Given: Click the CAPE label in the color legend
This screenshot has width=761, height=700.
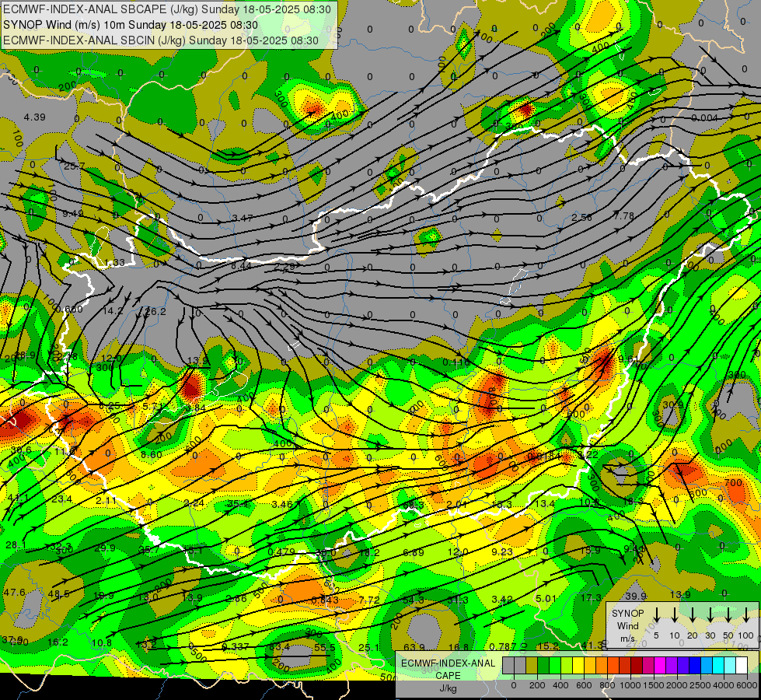Looking at the screenshot, I should pyautogui.click(x=448, y=675).
